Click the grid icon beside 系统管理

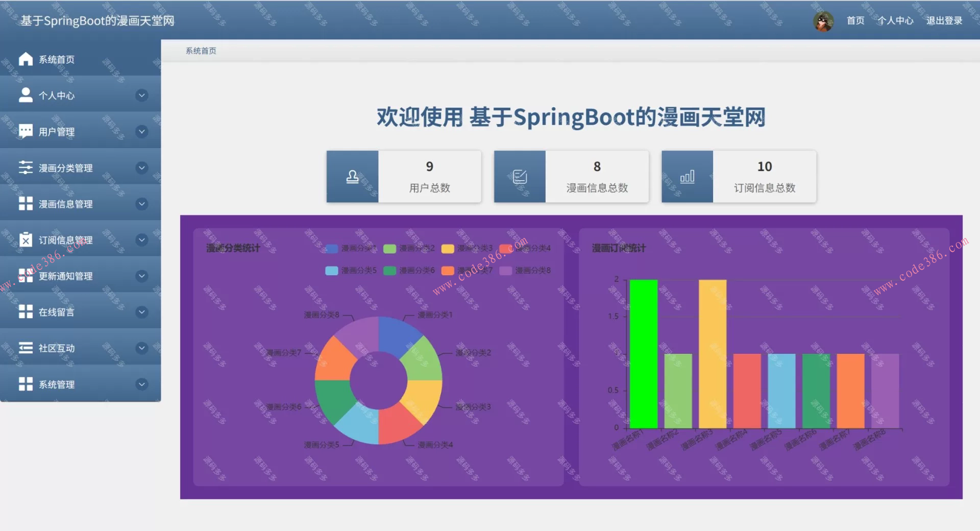pos(26,384)
